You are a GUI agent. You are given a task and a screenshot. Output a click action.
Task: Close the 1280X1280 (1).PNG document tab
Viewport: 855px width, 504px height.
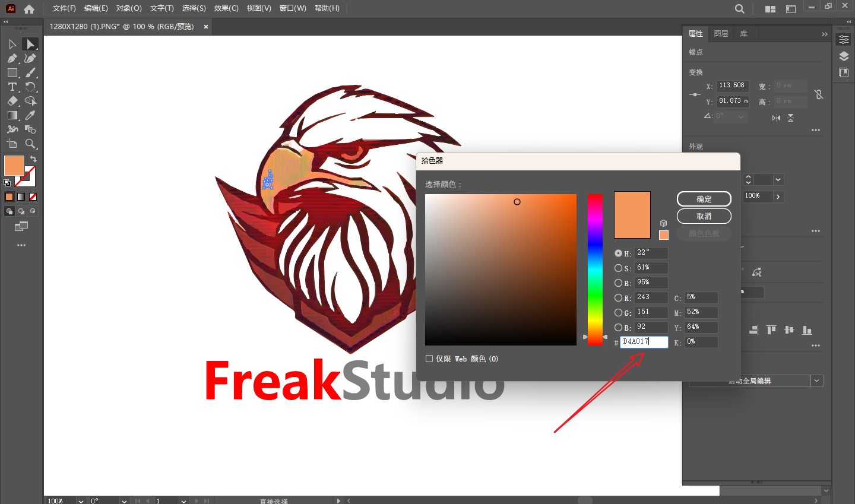coord(206,27)
